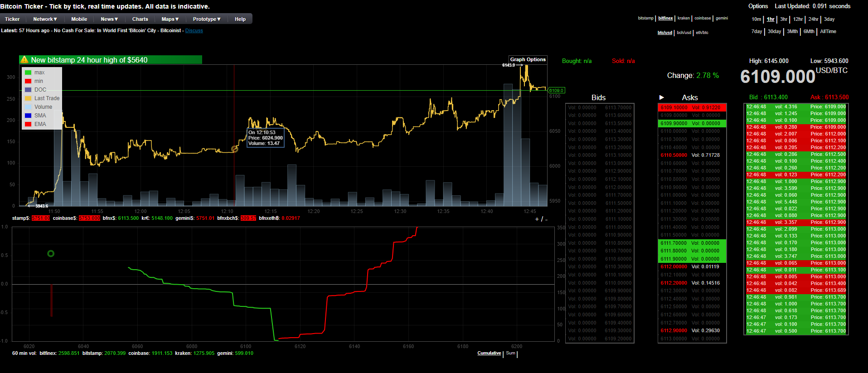
Task: Switch depth chart to Cumulative
Action: click(489, 353)
